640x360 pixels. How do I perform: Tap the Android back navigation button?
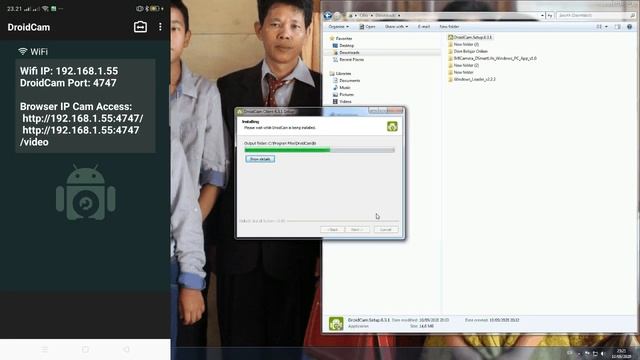[126, 349]
